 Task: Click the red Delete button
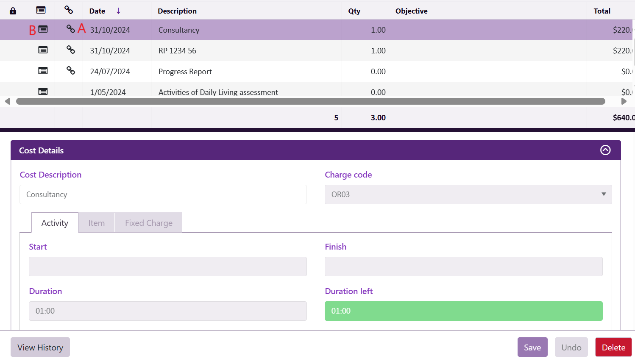point(613,347)
